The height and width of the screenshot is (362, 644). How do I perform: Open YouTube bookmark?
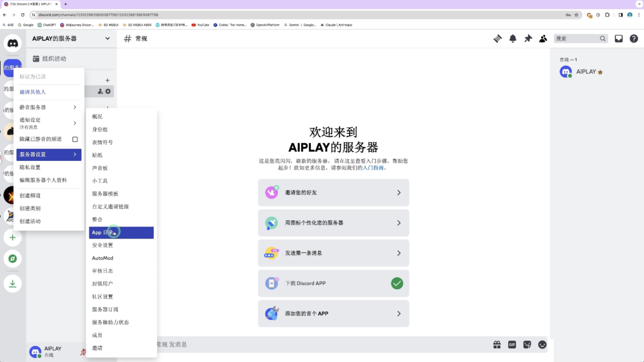point(200,25)
